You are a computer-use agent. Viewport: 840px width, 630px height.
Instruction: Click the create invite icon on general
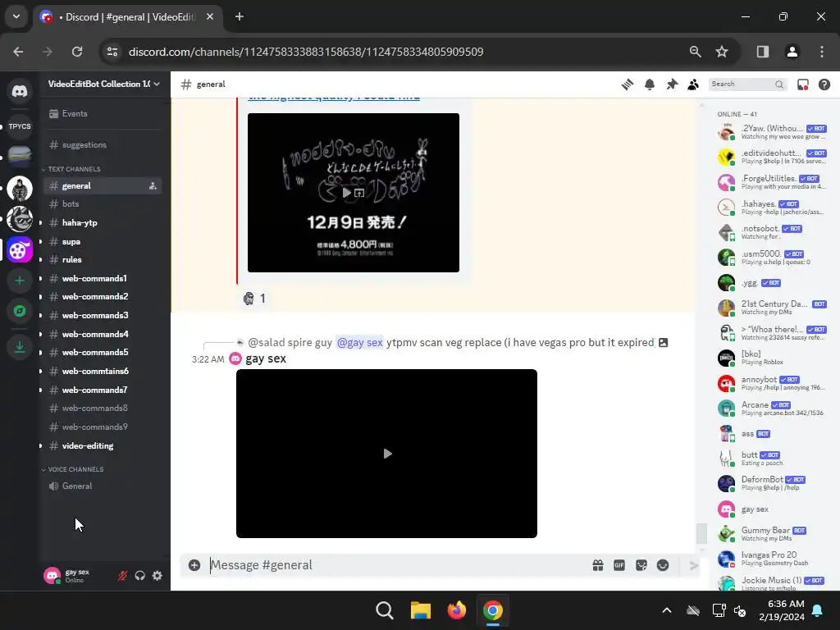click(x=153, y=186)
